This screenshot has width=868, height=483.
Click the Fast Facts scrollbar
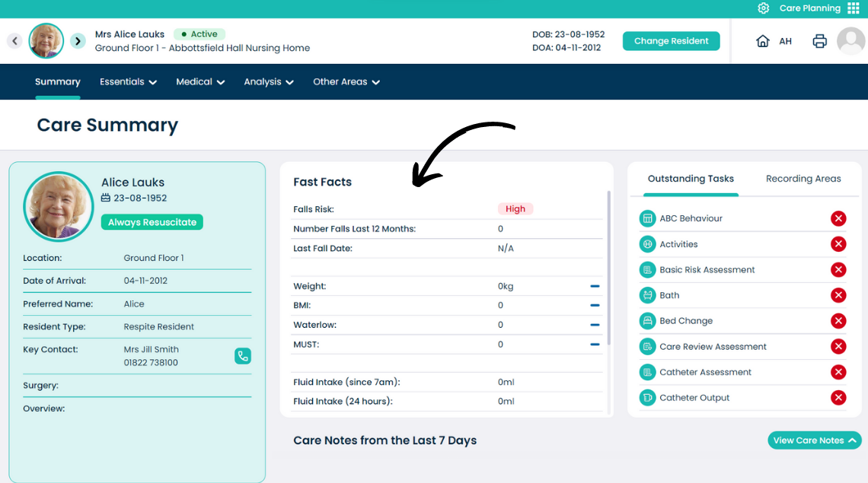(x=609, y=269)
